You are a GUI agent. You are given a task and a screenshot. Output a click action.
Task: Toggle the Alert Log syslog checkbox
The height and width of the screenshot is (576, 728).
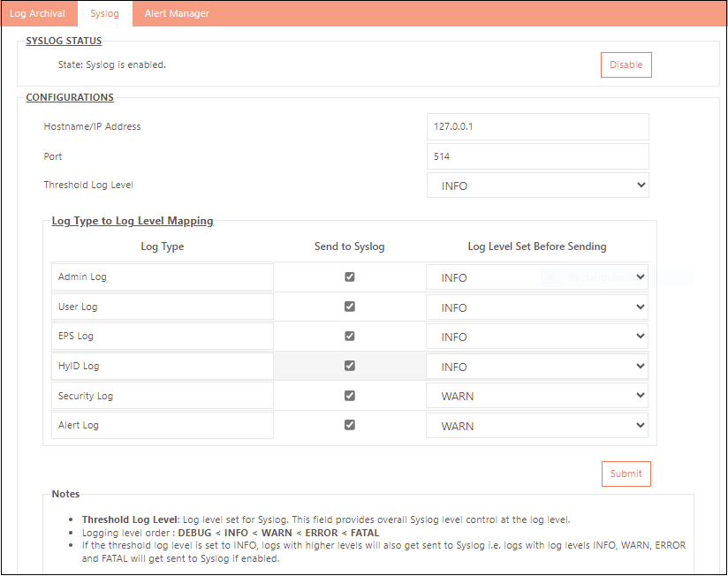350,425
